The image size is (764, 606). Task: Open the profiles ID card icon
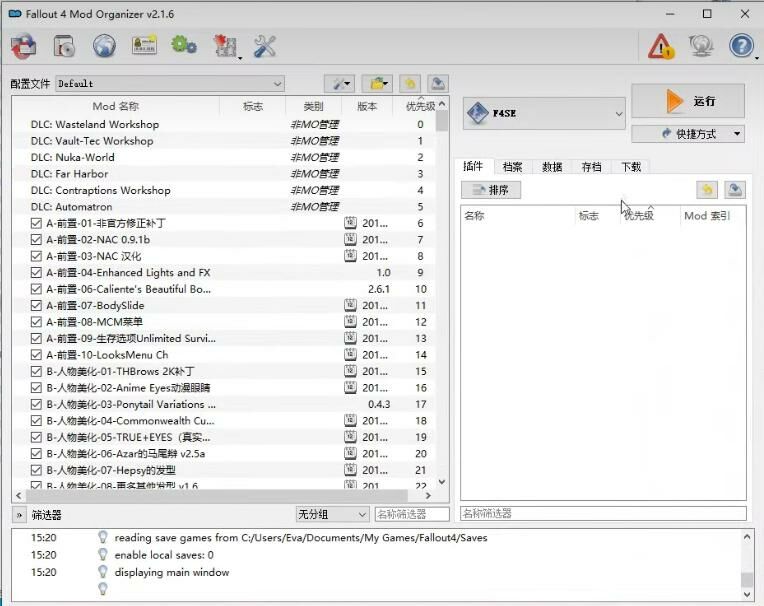[144, 45]
